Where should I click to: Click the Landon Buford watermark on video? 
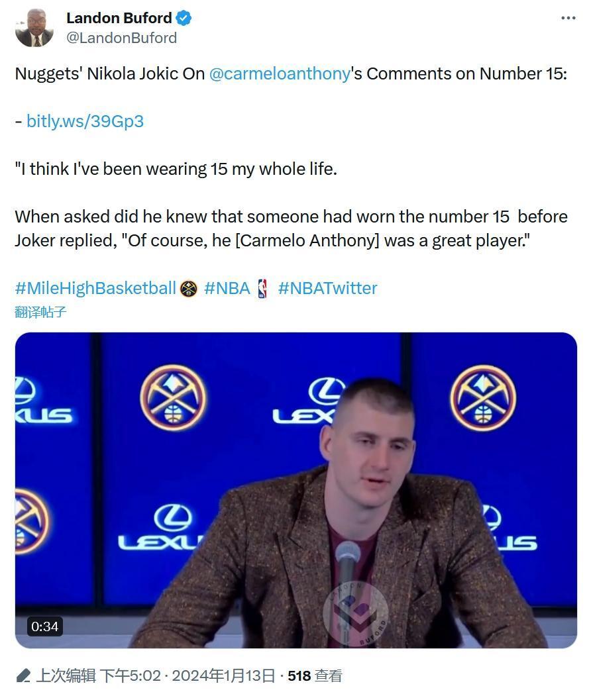coord(356,613)
